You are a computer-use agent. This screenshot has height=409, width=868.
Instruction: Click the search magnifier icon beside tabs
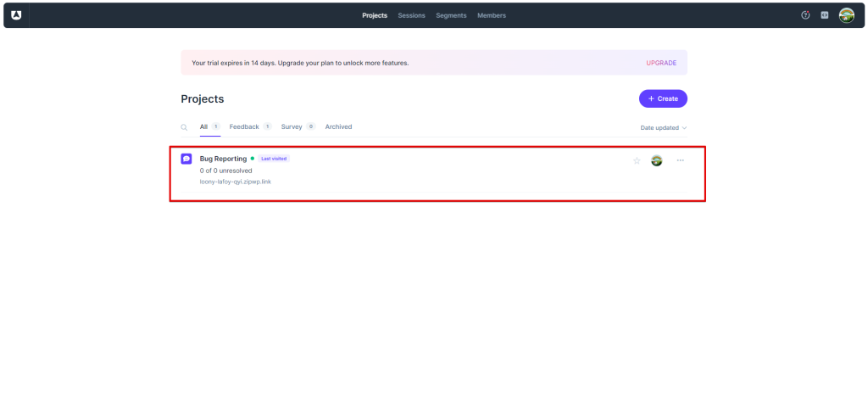point(184,127)
